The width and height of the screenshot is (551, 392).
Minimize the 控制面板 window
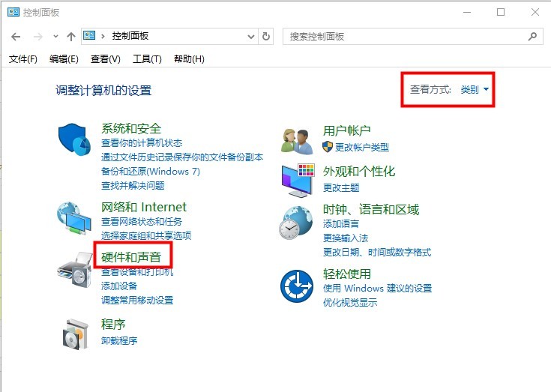[x=467, y=12]
